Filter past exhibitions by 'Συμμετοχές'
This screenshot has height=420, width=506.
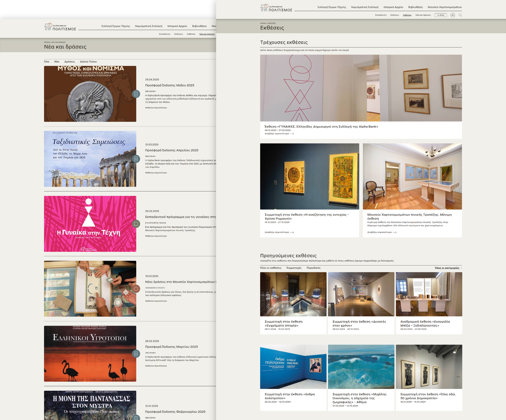pos(294,268)
